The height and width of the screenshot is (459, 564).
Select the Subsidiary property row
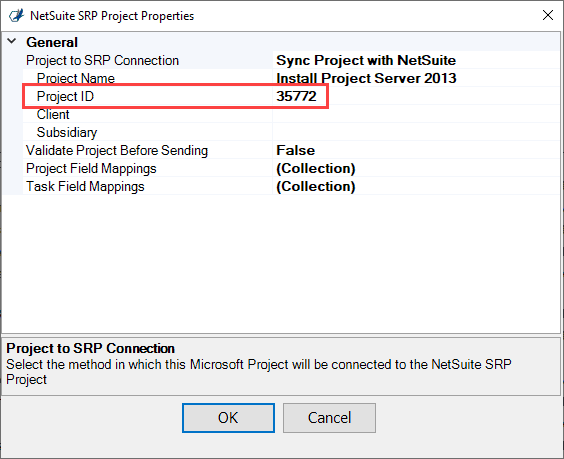[x=291, y=132]
